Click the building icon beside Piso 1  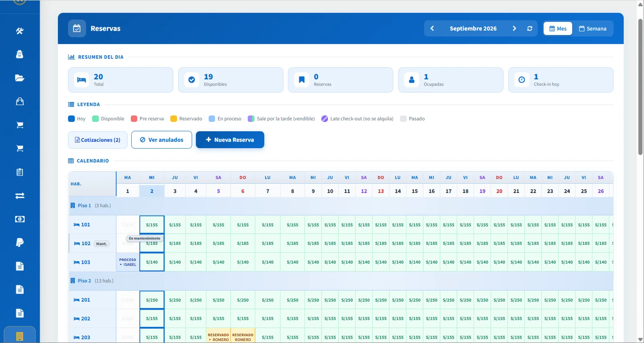(73, 205)
